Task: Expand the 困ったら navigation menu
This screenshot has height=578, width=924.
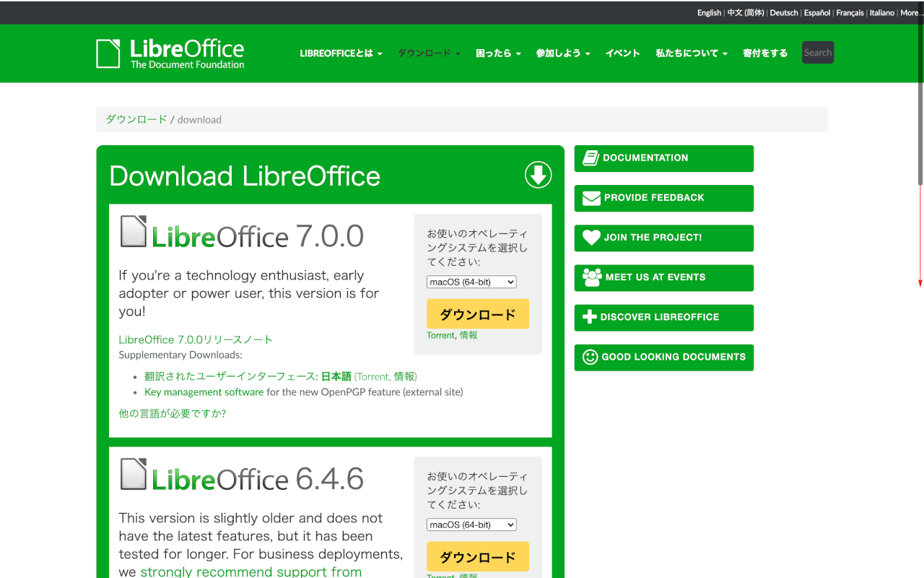Action: tap(498, 53)
